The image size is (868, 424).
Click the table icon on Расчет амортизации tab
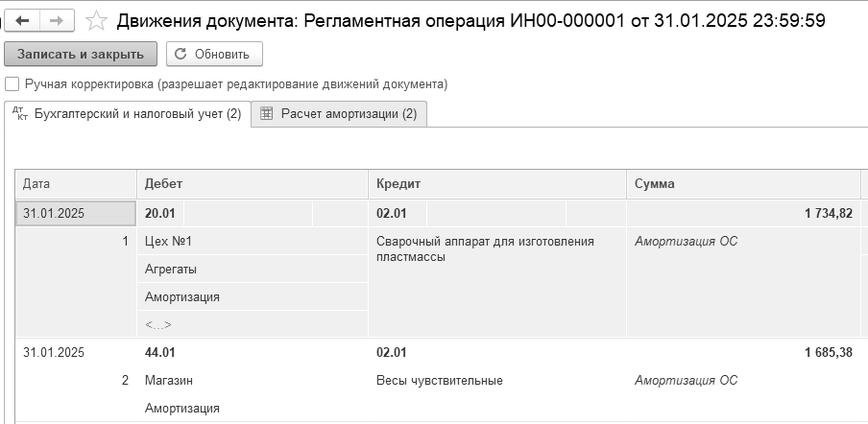tap(267, 114)
